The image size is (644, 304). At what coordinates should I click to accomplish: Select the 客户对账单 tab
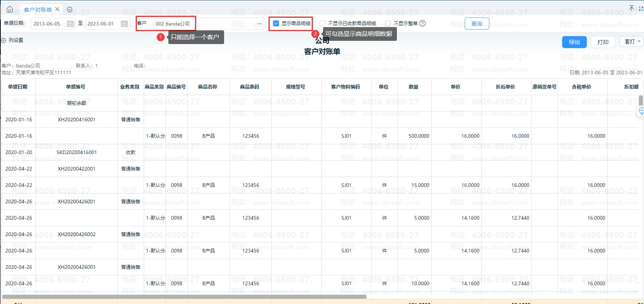(38, 10)
